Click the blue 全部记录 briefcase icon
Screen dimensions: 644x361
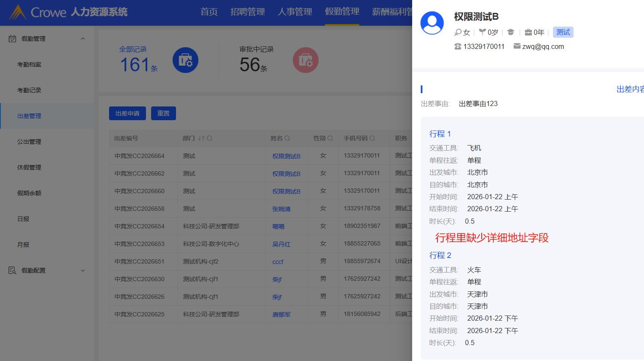(x=185, y=60)
